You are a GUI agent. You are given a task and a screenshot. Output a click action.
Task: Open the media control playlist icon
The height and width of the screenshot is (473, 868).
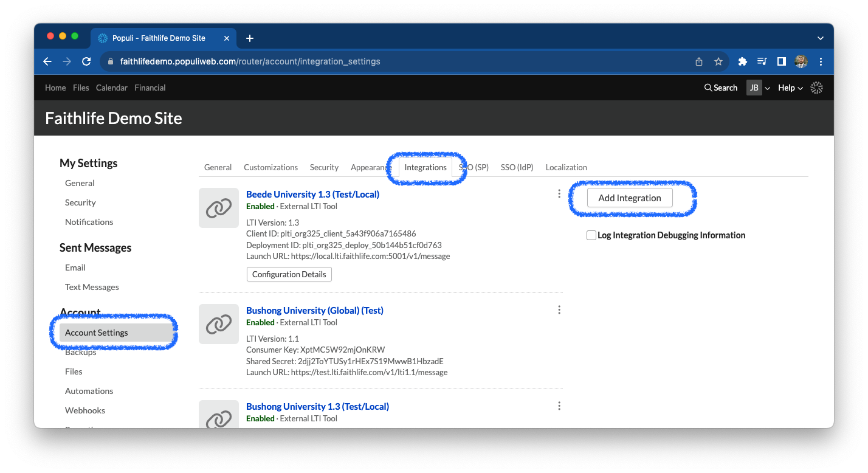[762, 61]
